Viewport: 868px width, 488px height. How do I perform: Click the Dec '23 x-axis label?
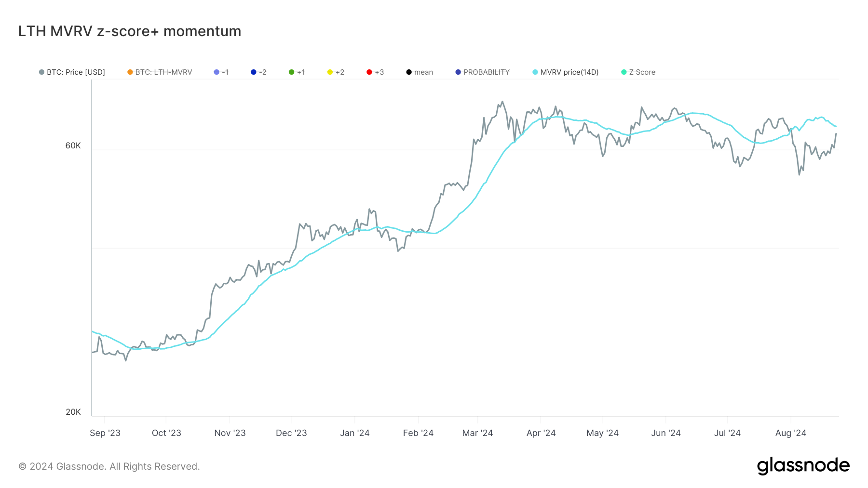pyautogui.click(x=291, y=433)
